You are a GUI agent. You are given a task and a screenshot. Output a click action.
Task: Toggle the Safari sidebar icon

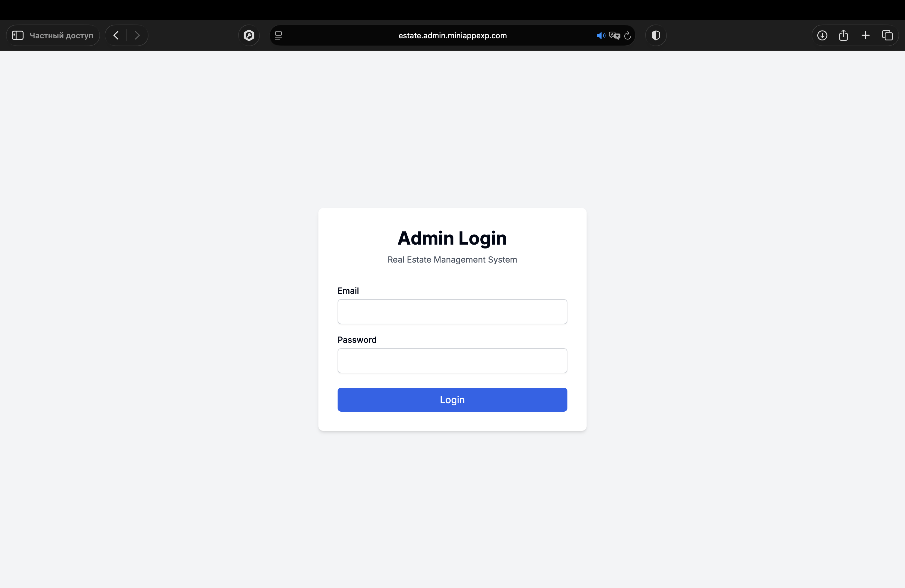[x=18, y=35]
